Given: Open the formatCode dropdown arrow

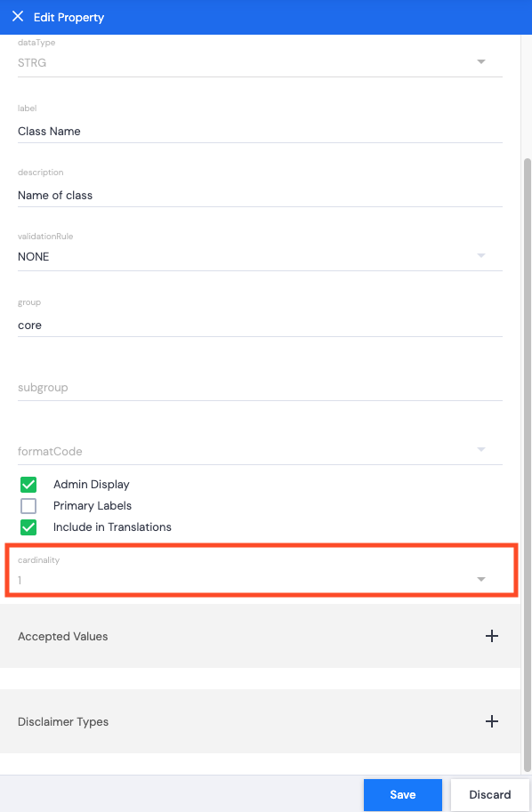Looking at the screenshot, I should point(481,449).
